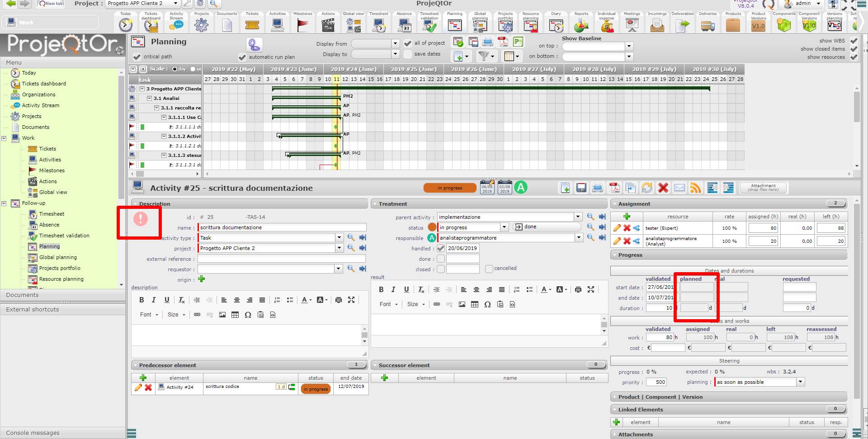The image size is (868, 439).
Task: Expand the planning mode dropdown
Action: click(x=800, y=382)
